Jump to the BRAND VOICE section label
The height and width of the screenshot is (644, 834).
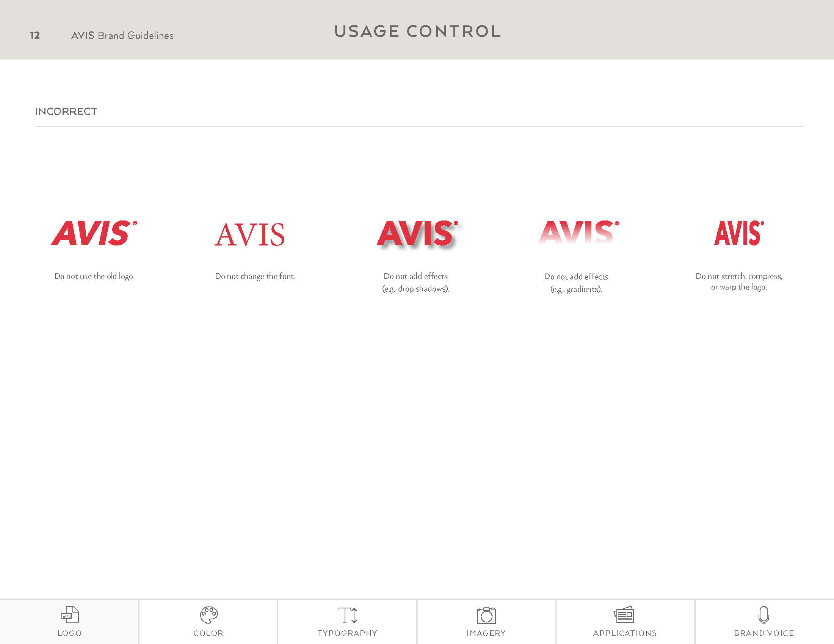[x=764, y=633]
